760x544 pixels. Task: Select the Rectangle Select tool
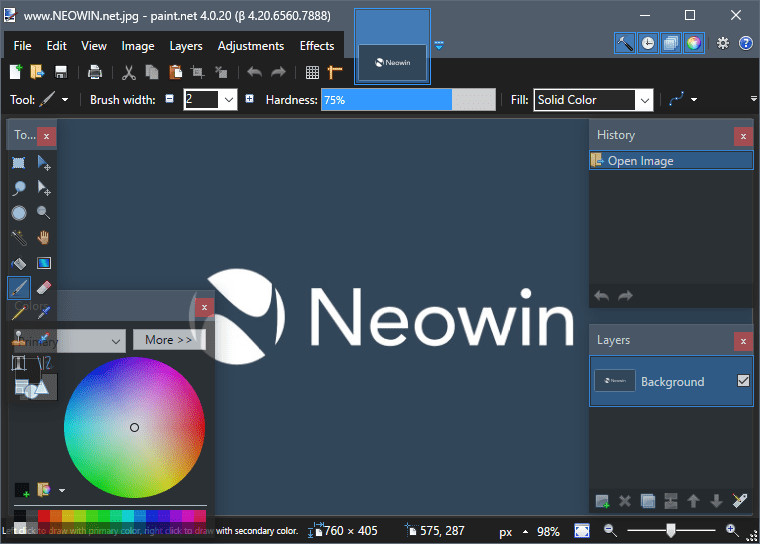(18, 162)
